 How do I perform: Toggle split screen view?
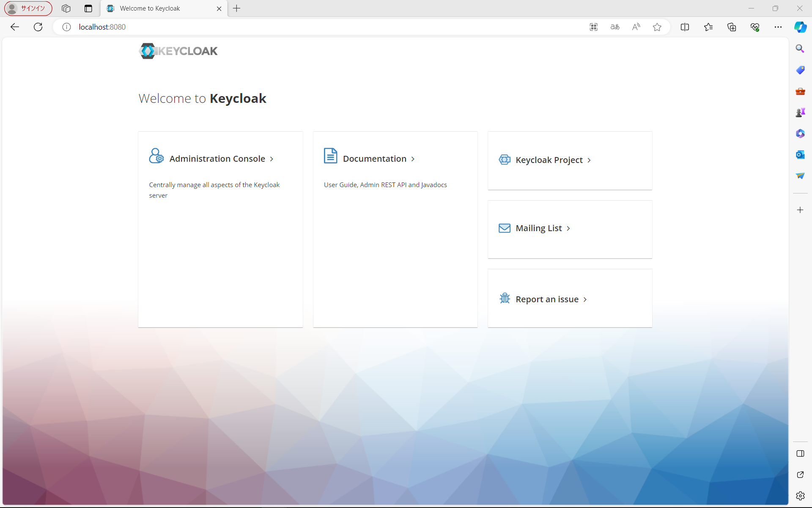click(x=685, y=27)
